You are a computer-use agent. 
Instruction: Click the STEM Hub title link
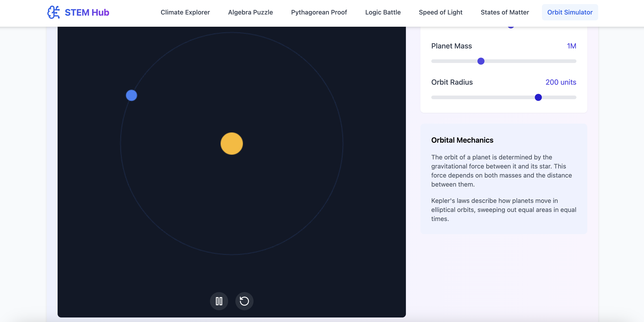click(87, 12)
